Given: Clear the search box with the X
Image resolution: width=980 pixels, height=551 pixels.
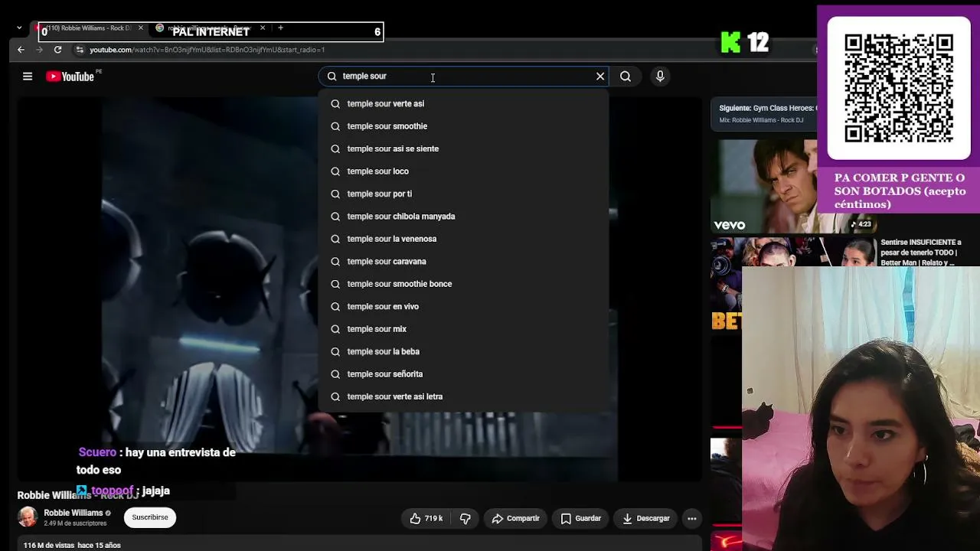Looking at the screenshot, I should point(600,77).
